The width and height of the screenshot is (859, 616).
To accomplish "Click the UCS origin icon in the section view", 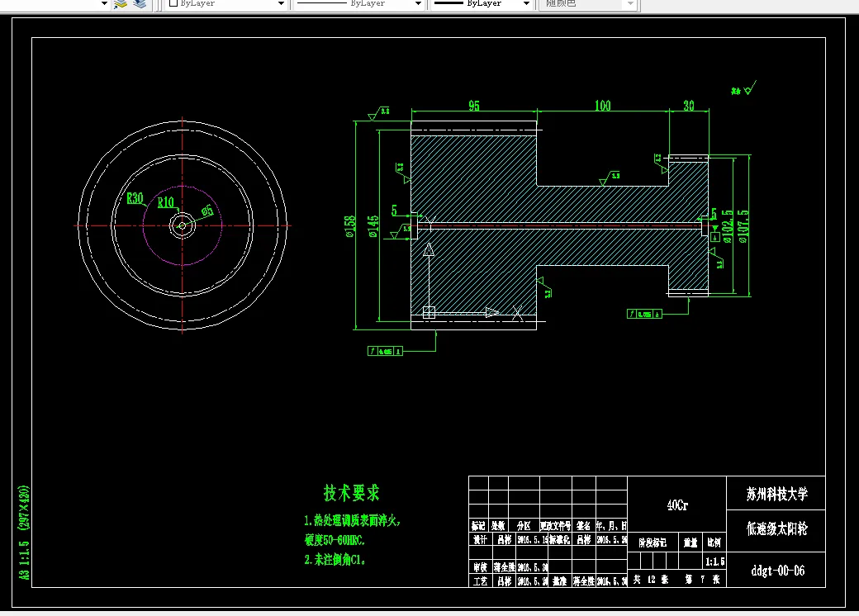I will (429, 312).
